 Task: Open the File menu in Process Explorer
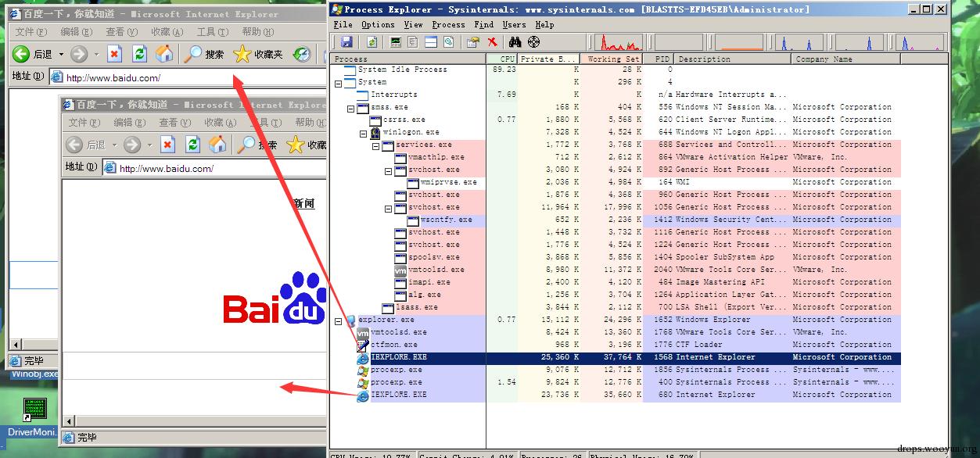(343, 24)
